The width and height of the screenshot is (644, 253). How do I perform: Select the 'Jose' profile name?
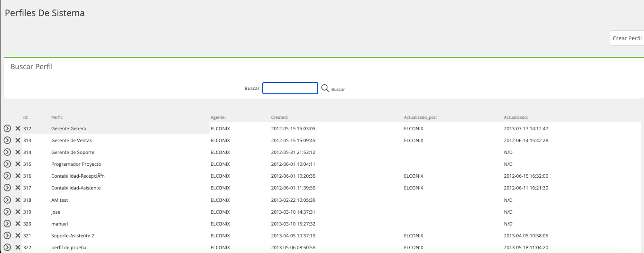pyautogui.click(x=56, y=212)
